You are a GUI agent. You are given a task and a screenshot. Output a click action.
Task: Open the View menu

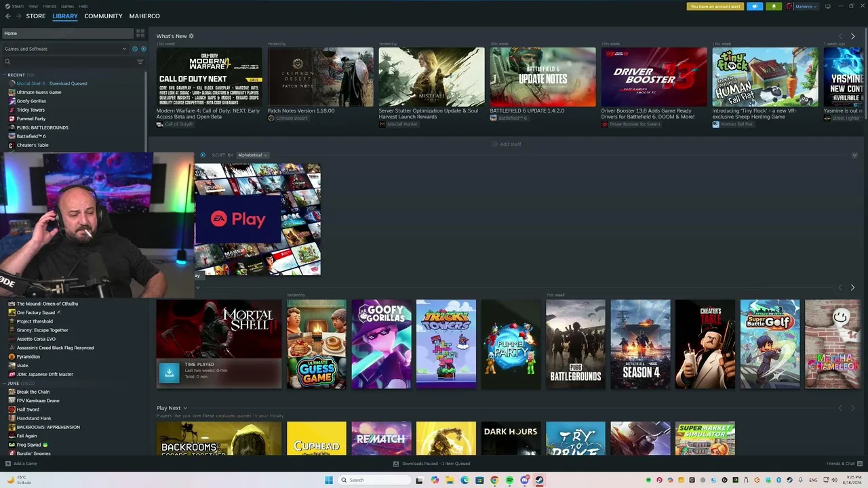point(33,6)
